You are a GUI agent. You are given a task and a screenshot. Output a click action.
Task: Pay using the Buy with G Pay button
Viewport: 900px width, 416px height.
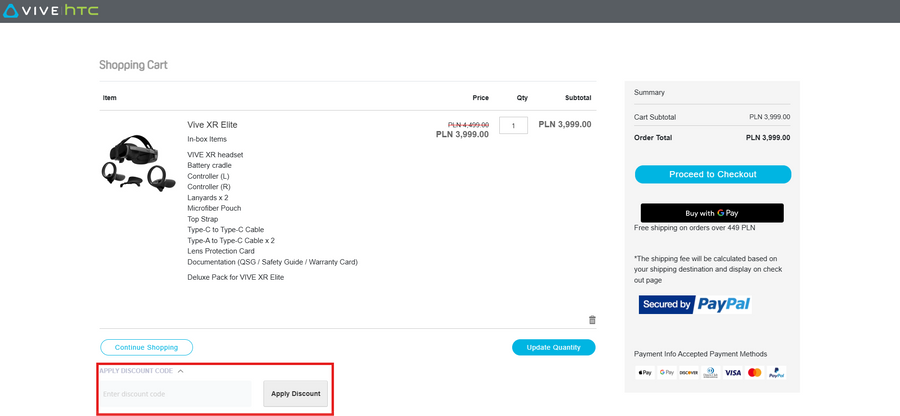(x=712, y=213)
